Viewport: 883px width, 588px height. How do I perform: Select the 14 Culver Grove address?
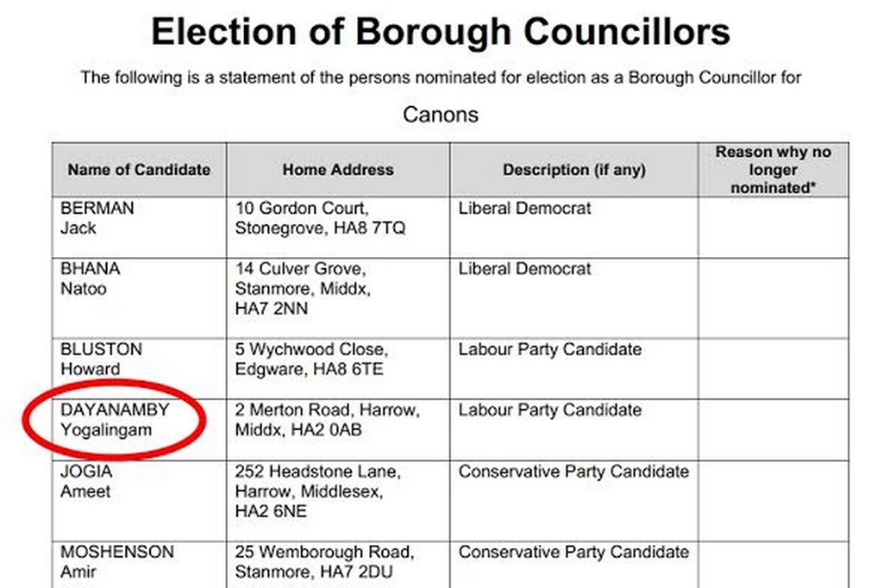(303, 288)
